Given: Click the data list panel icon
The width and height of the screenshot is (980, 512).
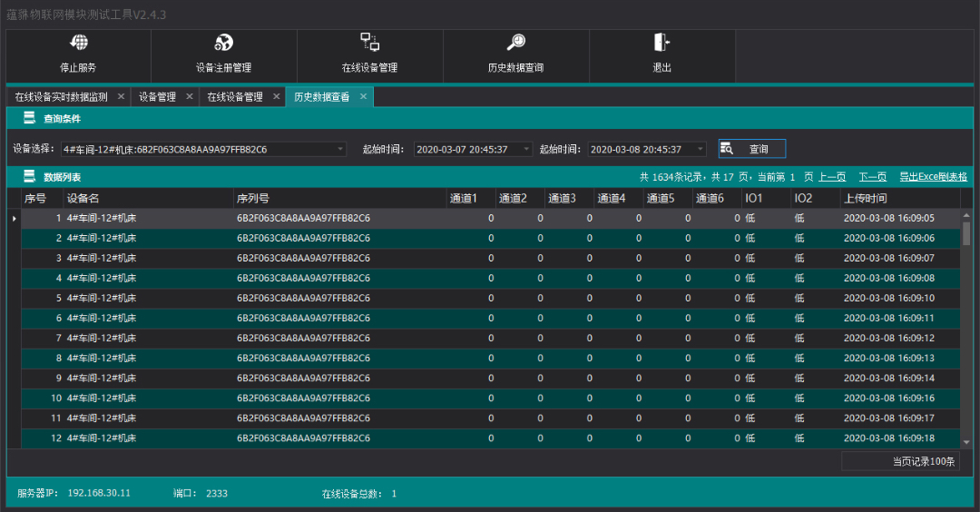Looking at the screenshot, I should (x=29, y=177).
